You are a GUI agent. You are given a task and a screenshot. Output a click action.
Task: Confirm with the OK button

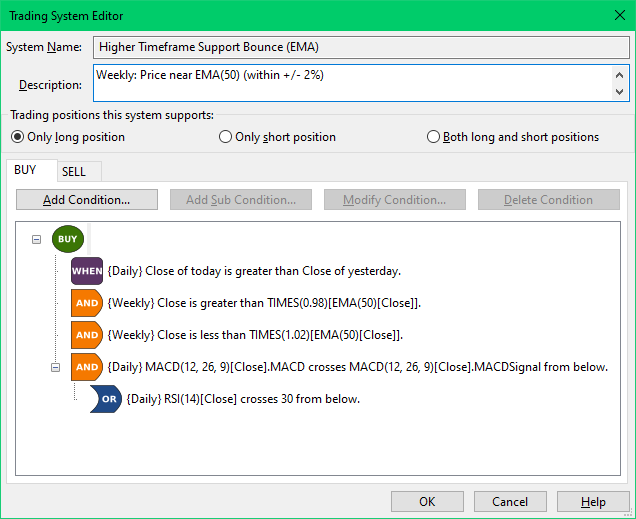click(x=428, y=502)
